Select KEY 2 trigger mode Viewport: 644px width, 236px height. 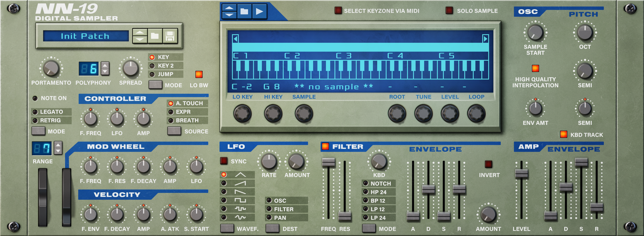166,65
